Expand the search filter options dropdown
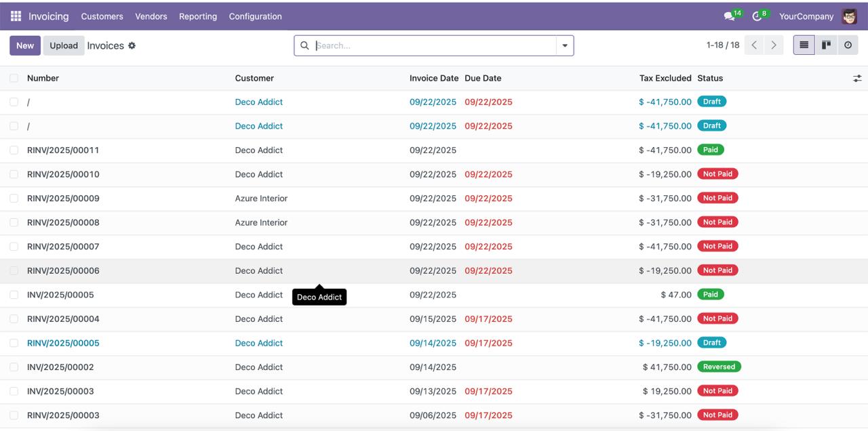 coord(565,45)
